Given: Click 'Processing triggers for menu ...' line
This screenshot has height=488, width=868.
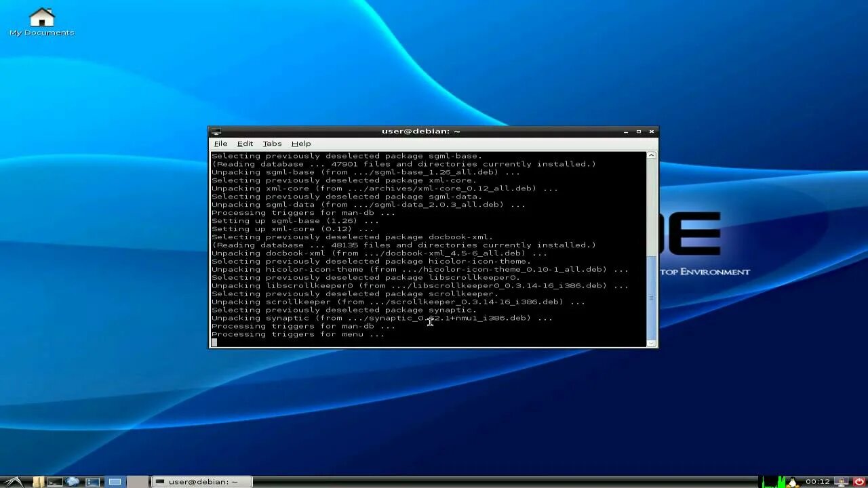Looking at the screenshot, I should (x=298, y=334).
